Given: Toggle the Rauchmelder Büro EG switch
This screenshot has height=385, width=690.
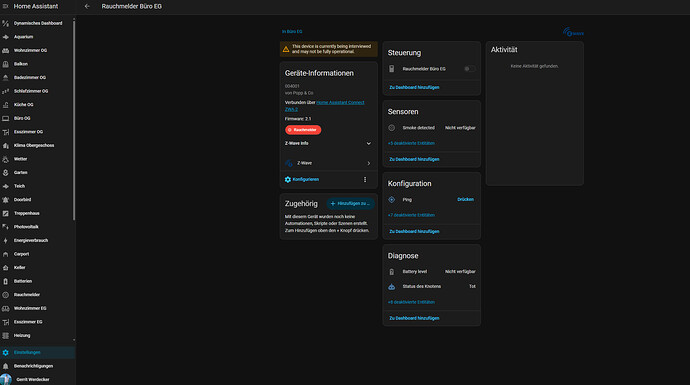Looking at the screenshot, I should click(470, 69).
